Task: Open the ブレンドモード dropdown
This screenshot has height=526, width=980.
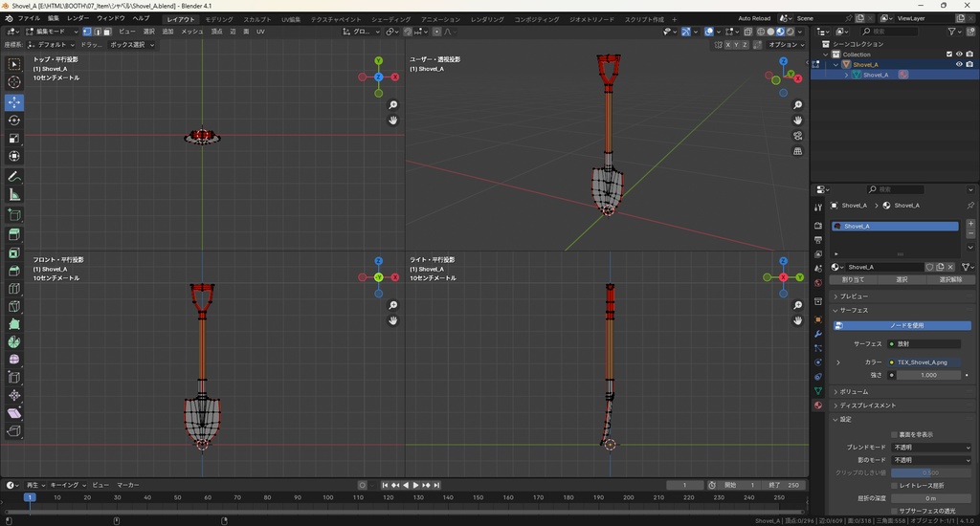Action: (x=931, y=448)
